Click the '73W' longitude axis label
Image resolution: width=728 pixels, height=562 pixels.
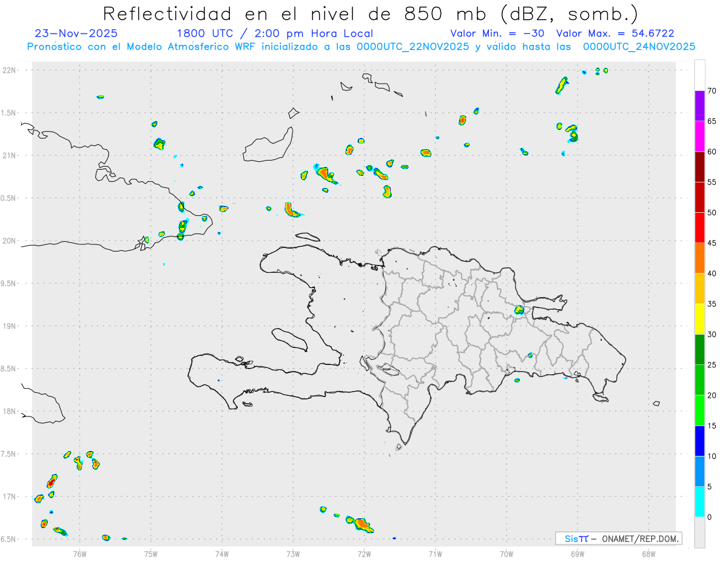[x=293, y=554]
